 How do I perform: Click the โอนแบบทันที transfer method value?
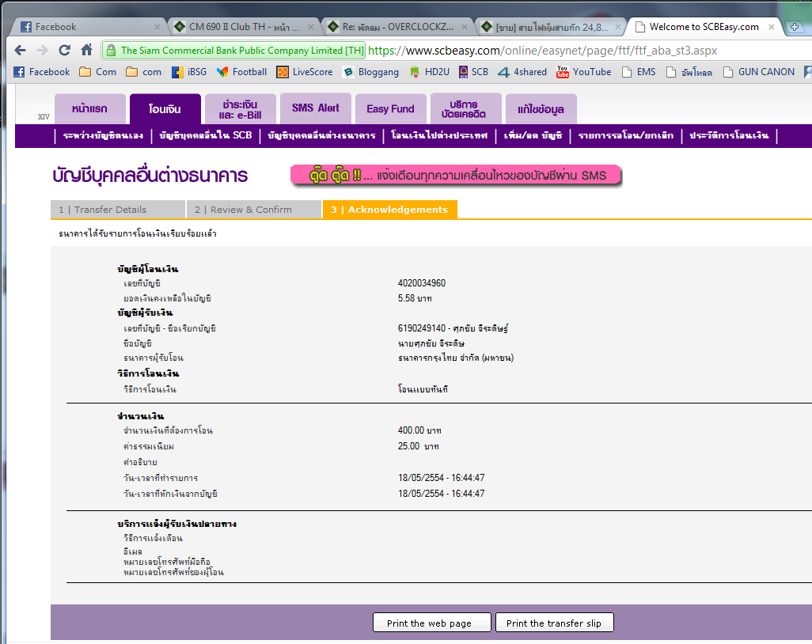423,389
